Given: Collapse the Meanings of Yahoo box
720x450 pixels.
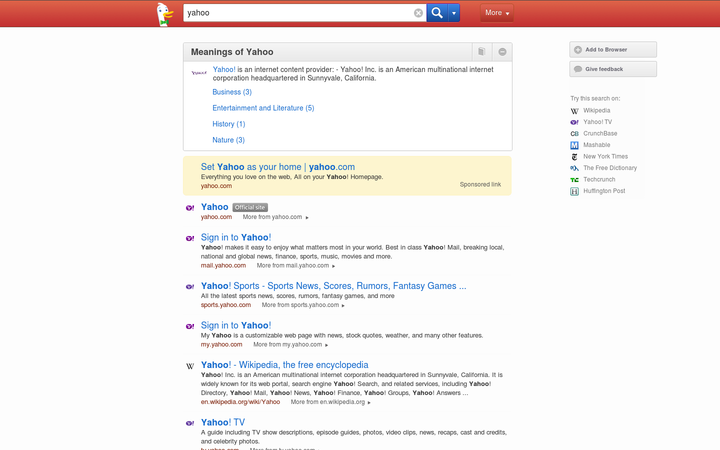Looking at the screenshot, I should 502,52.
